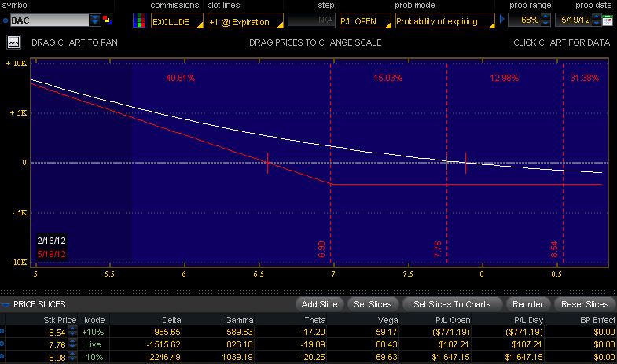Click the symbol link color squares icon
The width and height of the screenshot is (617, 364).
point(107,20)
